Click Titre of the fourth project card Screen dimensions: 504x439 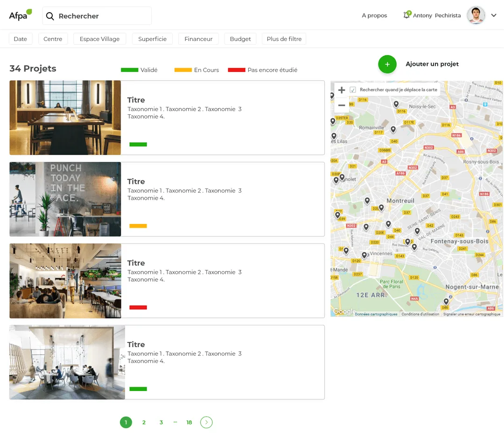tap(136, 344)
